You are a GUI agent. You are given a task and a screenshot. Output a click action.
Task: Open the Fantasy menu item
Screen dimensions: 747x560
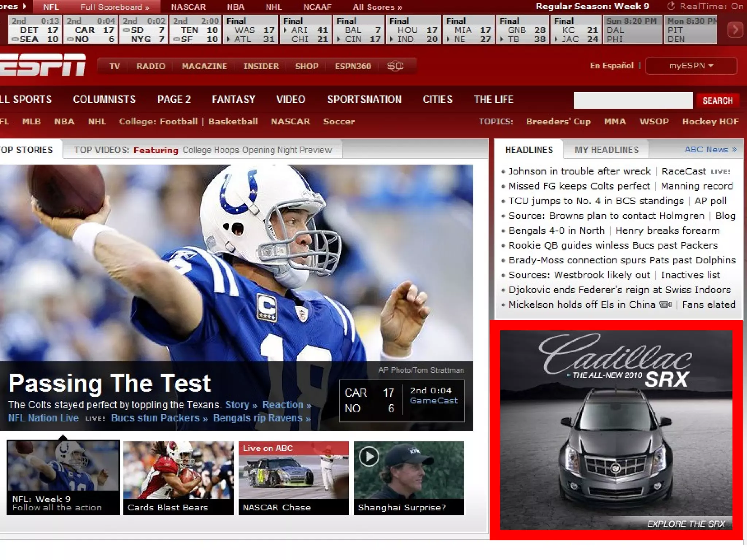point(233,100)
